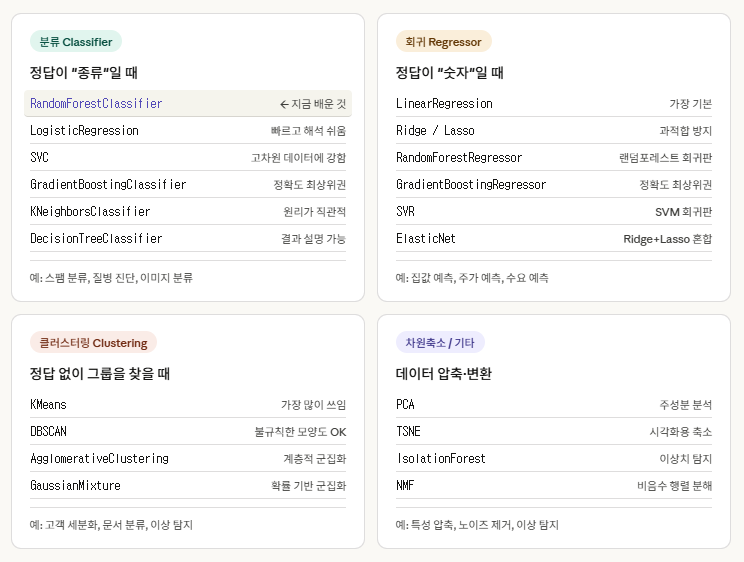Image resolution: width=744 pixels, height=562 pixels.
Task: Click DecisionTreeClassifier in the list
Action: [x=96, y=239]
